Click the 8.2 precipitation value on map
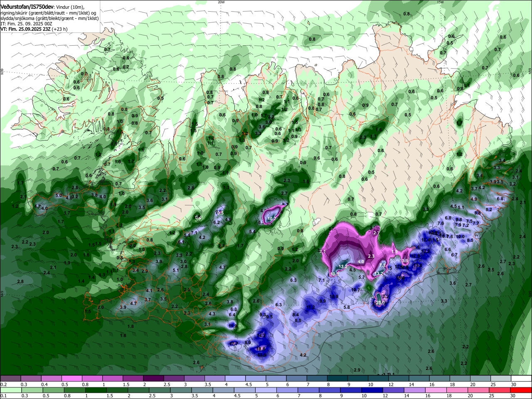The height and width of the screenshot is (399, 532). (489, 209)
